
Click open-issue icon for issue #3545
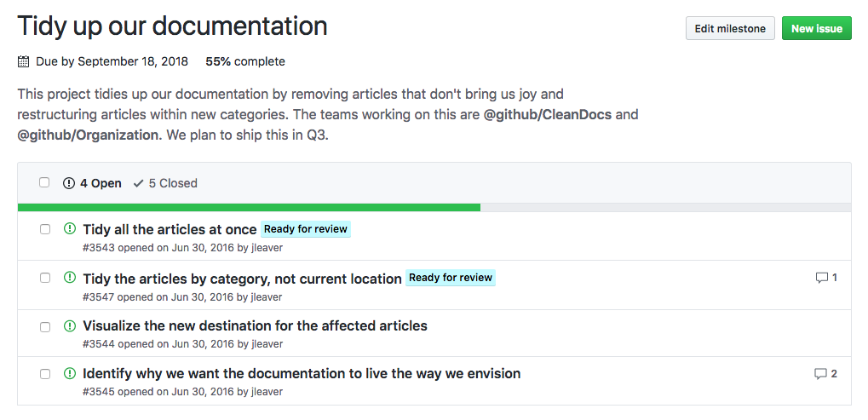click(70, 373)
